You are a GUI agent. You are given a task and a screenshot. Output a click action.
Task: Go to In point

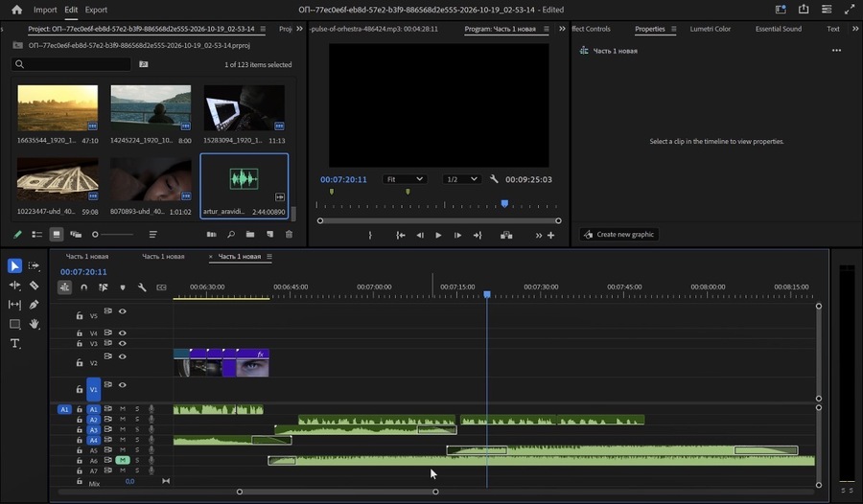pyautogui.click(x=401, y=235)
